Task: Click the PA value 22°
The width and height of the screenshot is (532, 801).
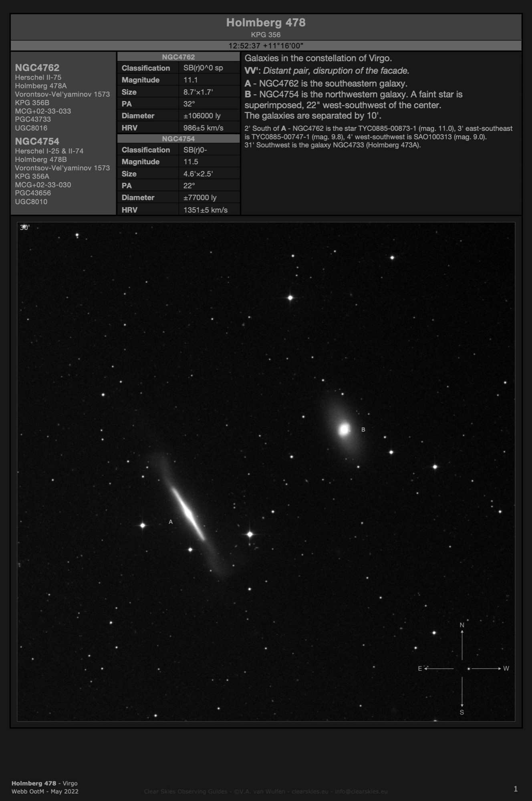Action: [189, 185]
